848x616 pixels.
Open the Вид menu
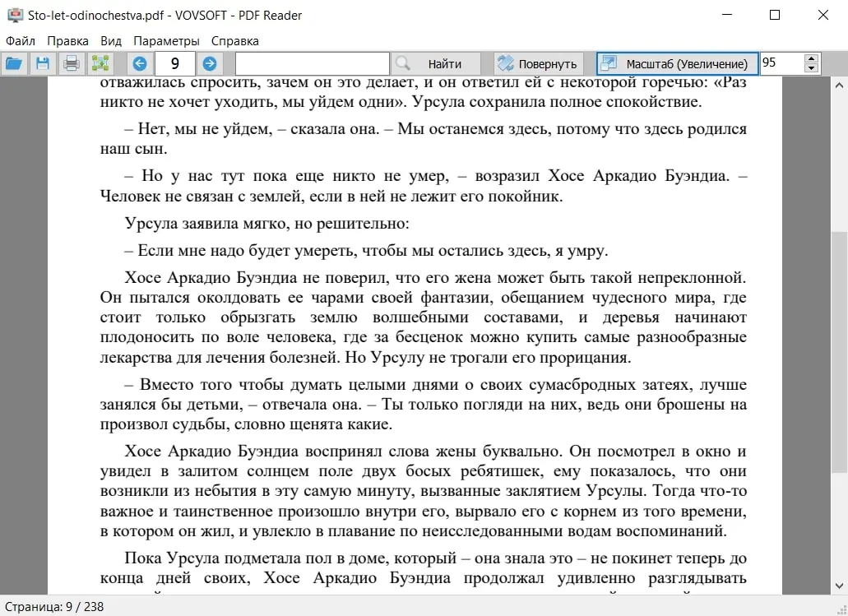[111, 41]
